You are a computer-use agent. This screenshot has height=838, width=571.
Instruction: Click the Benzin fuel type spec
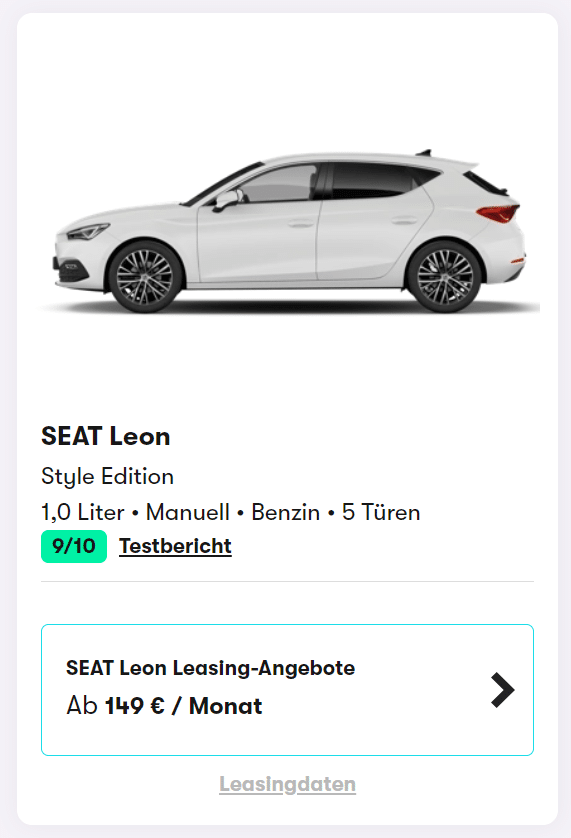click(286, 512)
